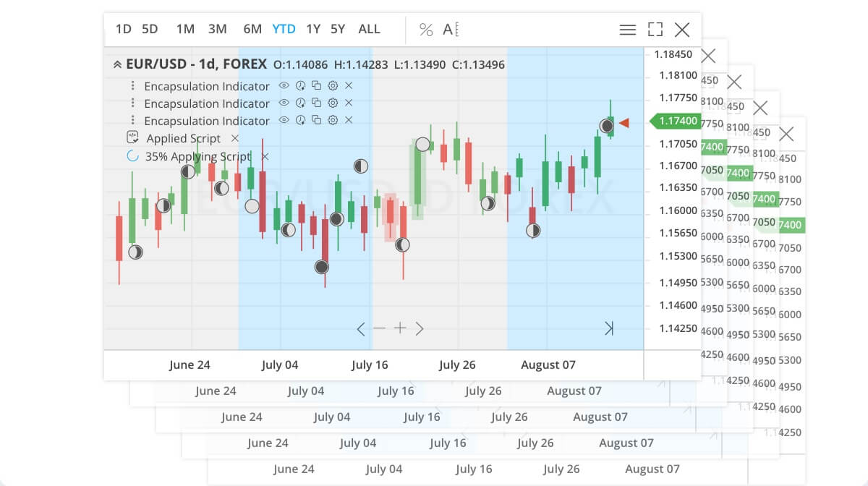Open settings of first Encapsulation Indicator
This screenshot has height=486, width=868.
[x=333, y=85]
